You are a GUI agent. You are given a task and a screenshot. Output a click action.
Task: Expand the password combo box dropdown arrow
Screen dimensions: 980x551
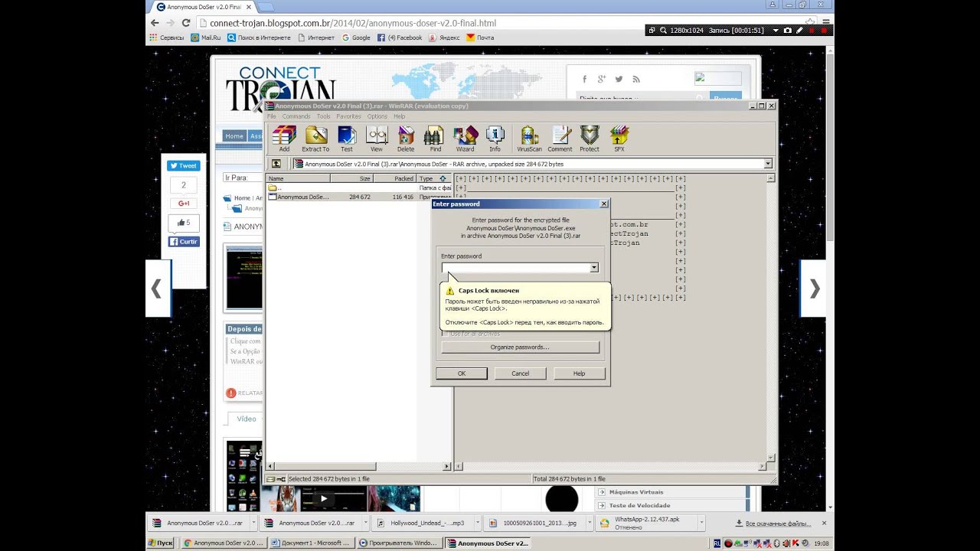tap(594, 268)
